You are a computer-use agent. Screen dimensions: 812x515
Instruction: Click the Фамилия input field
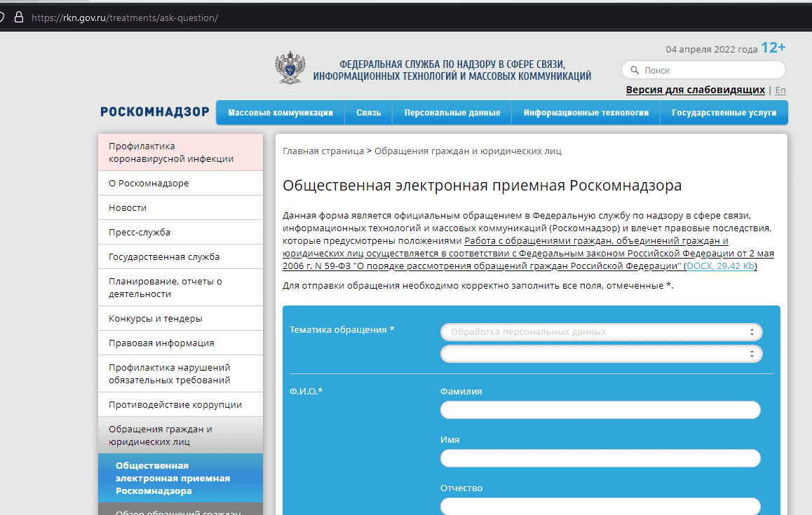[x=600, y=410]
